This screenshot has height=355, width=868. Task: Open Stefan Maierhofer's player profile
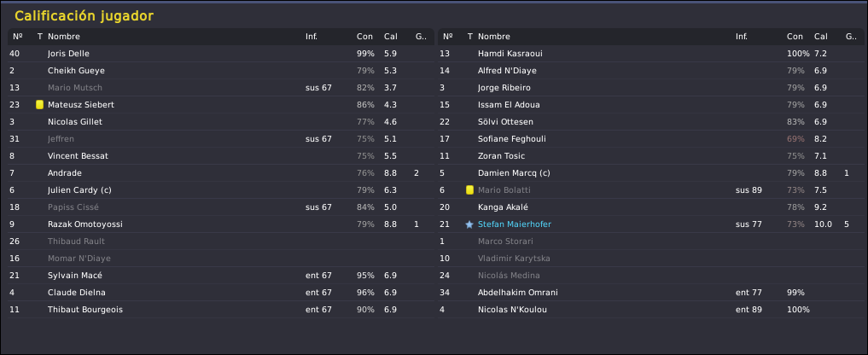515,224
